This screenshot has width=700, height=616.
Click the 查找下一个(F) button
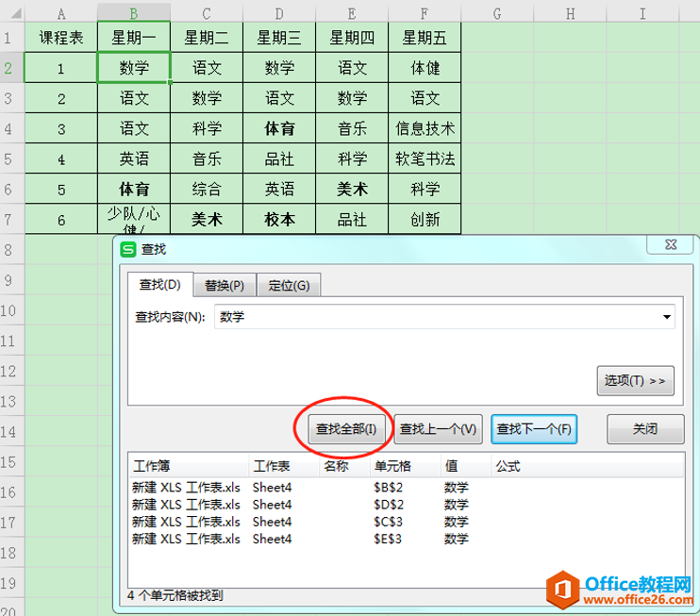pos(534,429)
